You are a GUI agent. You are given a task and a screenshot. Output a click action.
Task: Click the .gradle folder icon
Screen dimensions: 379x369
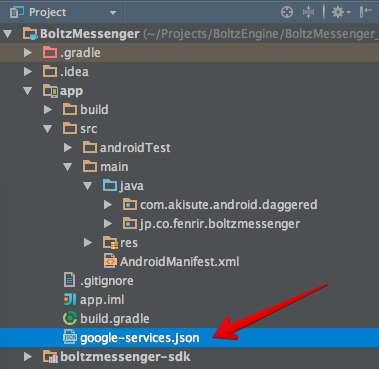(50, 52)
